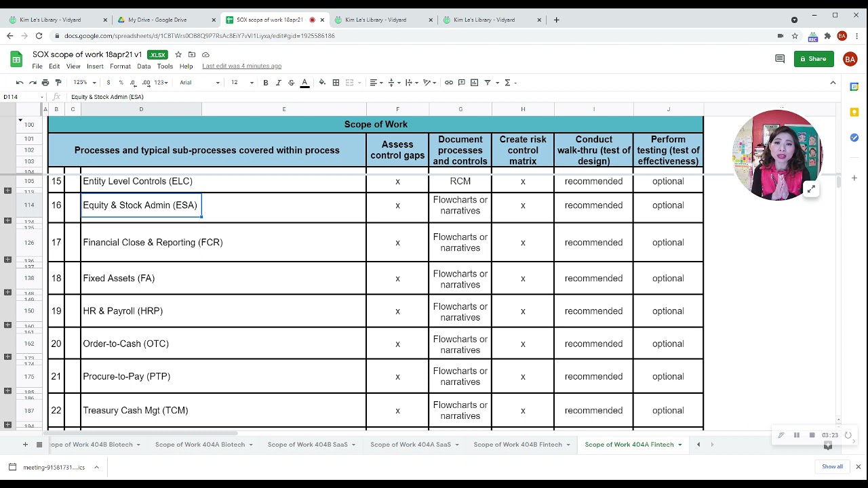Click the Name box showing D114

pos(22,97)
